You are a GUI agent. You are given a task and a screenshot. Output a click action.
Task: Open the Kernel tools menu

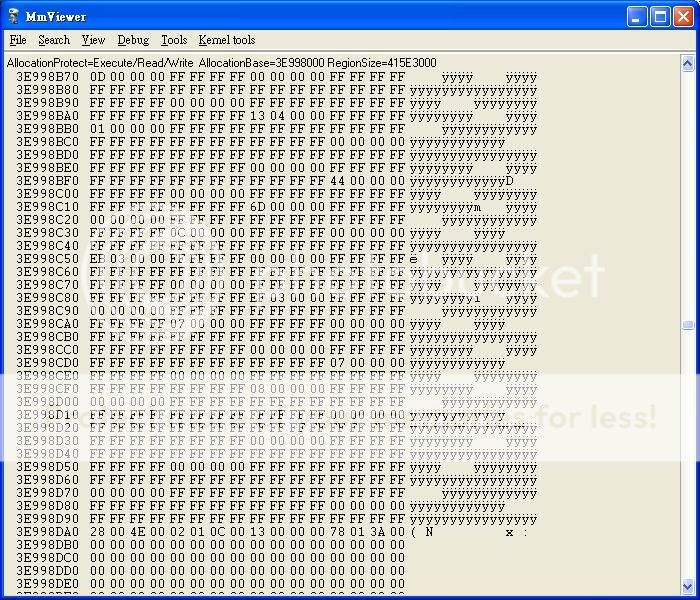tap(227, 40)
